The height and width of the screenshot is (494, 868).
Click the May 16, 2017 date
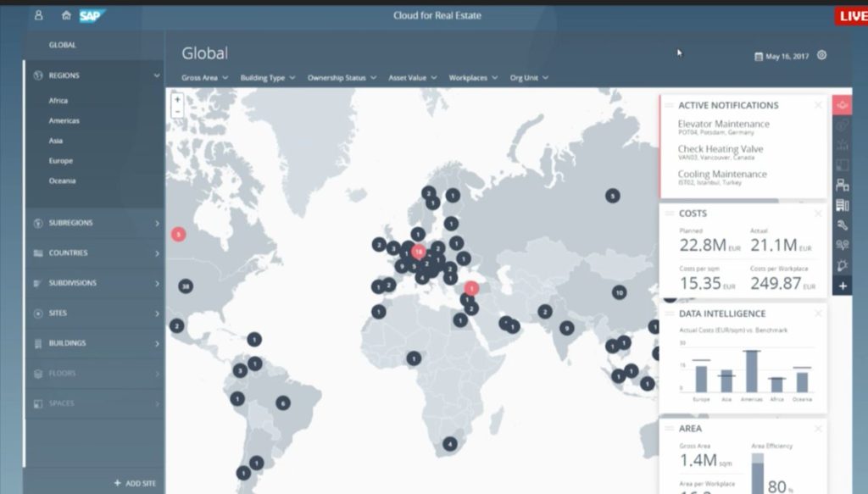[787, 57]
